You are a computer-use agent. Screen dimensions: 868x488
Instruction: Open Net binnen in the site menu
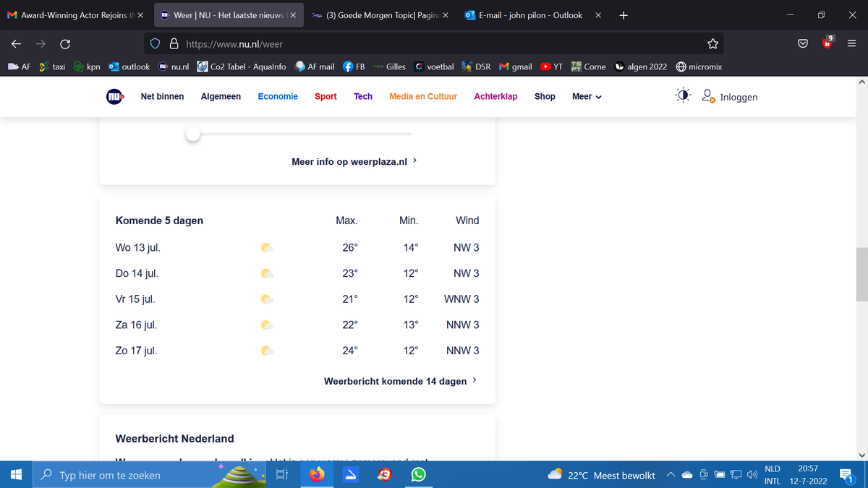(162, 96)
